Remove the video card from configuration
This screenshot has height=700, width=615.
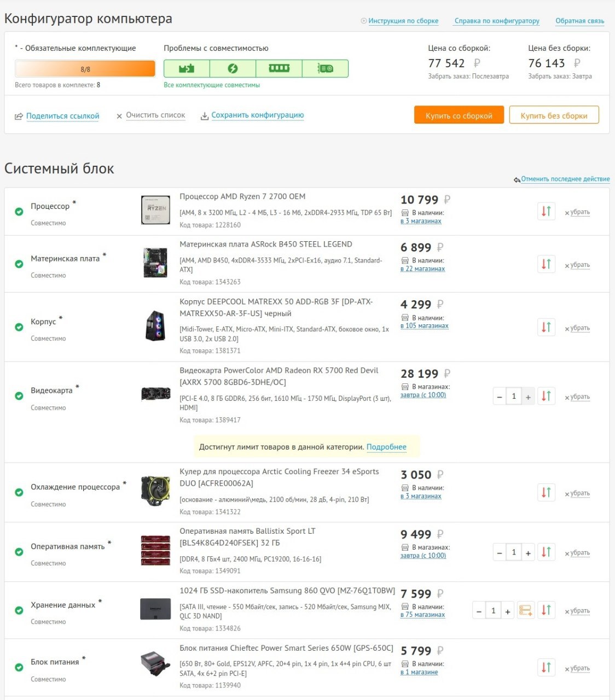click(577, 397)
